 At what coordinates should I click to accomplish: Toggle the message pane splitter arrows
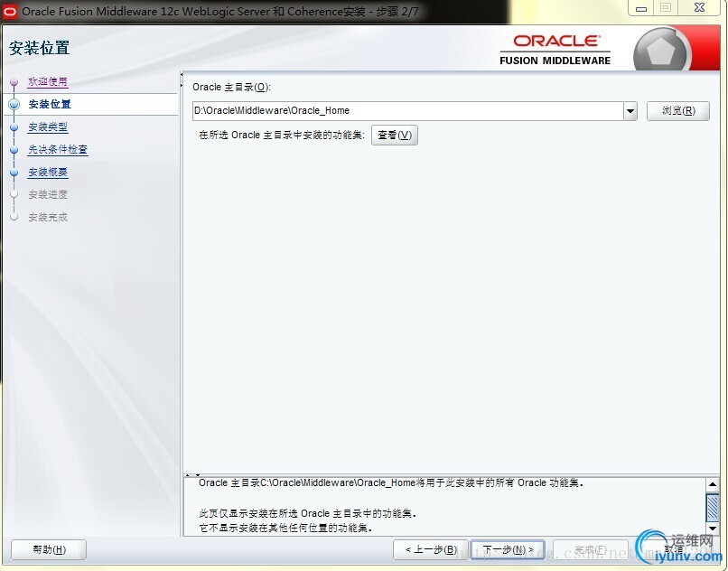(x=192, y=475)
